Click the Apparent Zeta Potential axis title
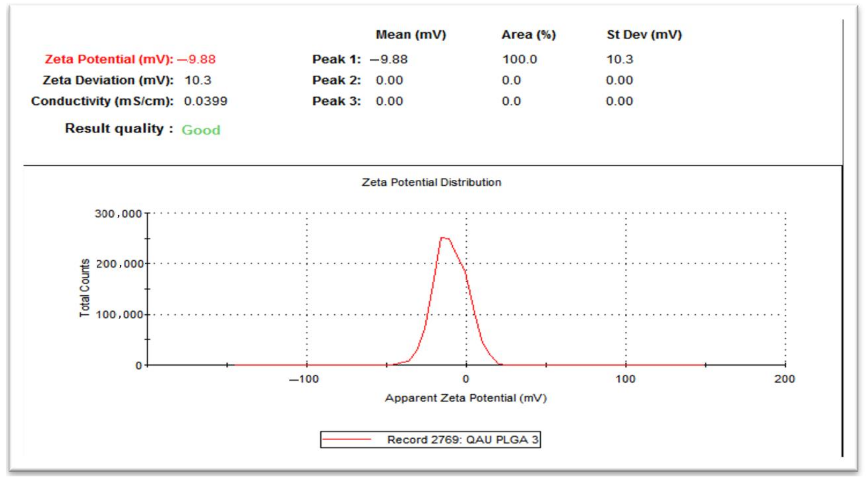This screenshot has width=868, height=478. (x=466, y=398)
